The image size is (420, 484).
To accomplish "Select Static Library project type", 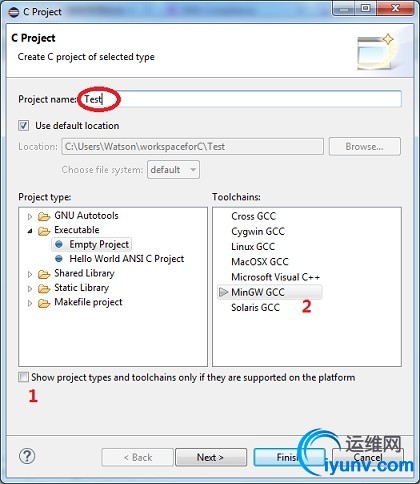I will coord(82,288).
